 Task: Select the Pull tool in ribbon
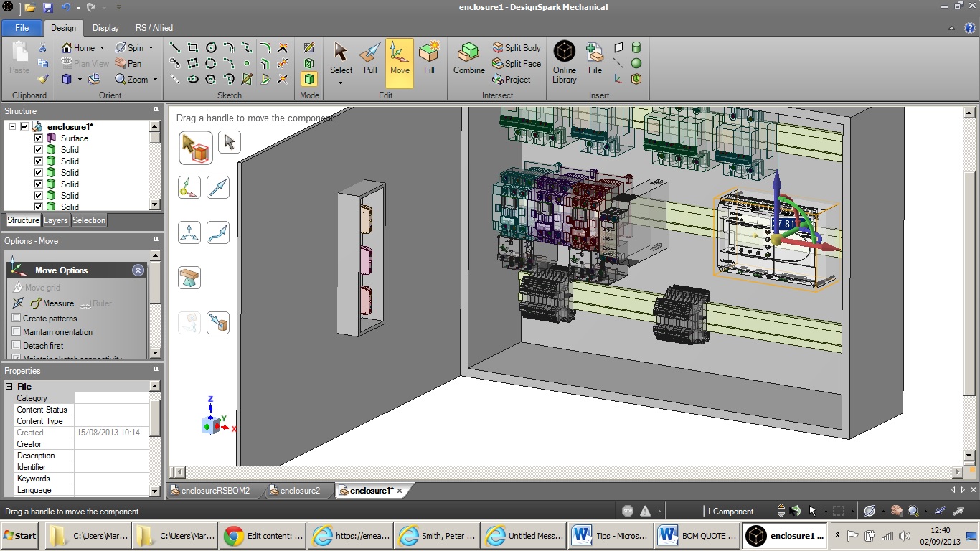point(370,59)
